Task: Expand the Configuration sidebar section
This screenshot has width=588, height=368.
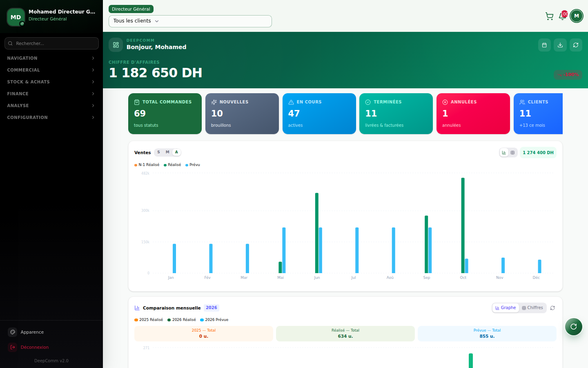Action: click(51, 117)
